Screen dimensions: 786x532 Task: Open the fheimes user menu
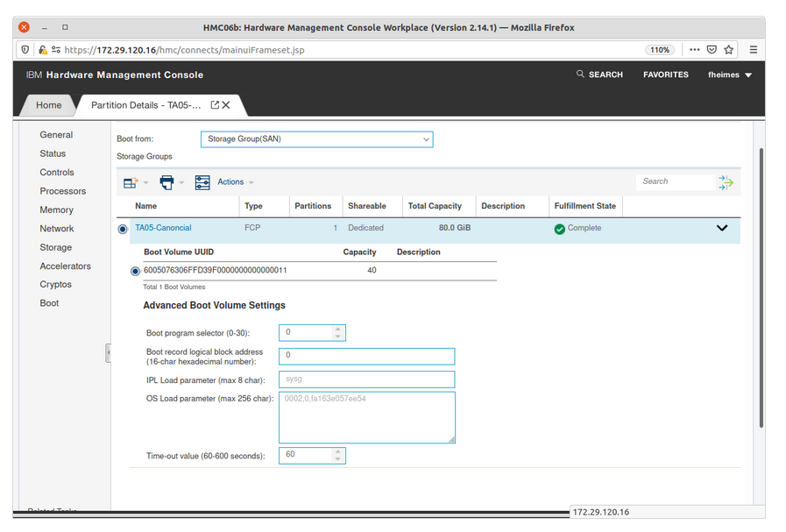(730, 75)
